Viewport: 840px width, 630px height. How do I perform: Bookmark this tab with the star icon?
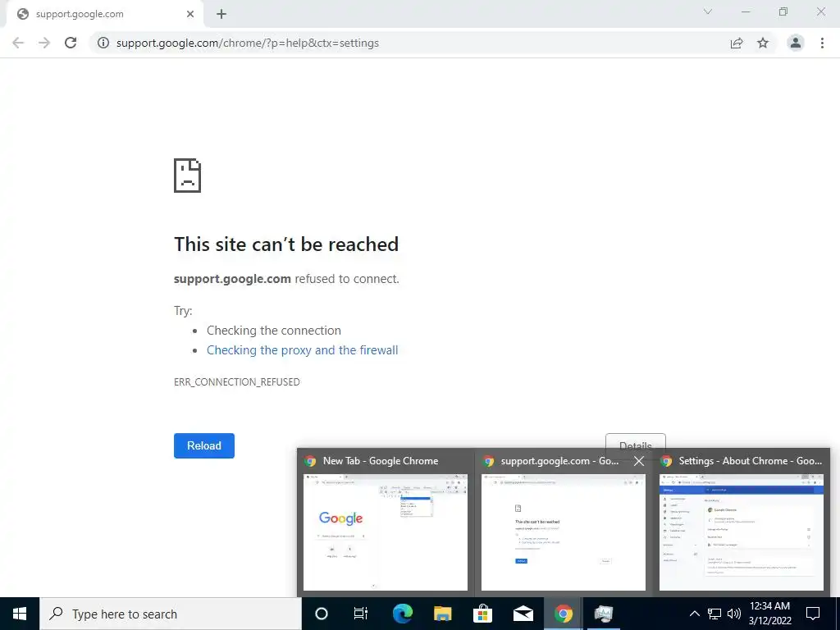tap(763, 43)
